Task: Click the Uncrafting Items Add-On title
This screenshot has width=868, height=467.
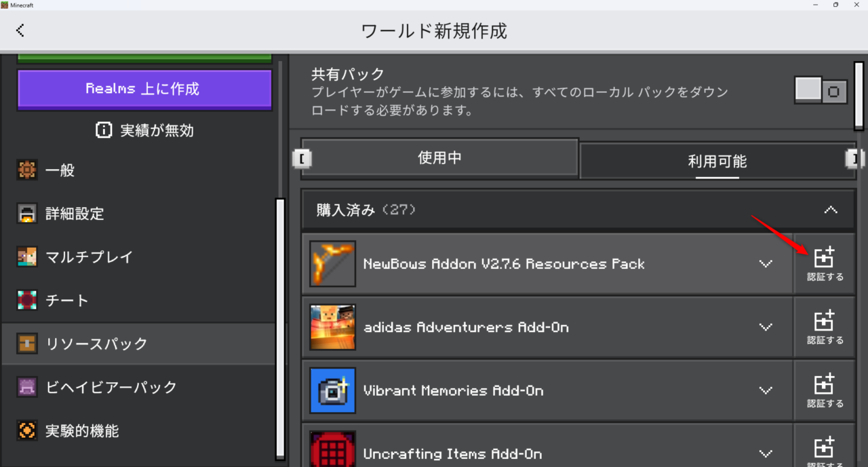Action: click(452, 453)
